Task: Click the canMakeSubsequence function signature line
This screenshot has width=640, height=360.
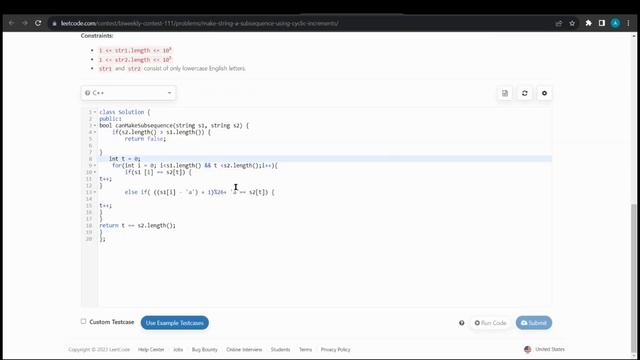Action: [174, 125]
